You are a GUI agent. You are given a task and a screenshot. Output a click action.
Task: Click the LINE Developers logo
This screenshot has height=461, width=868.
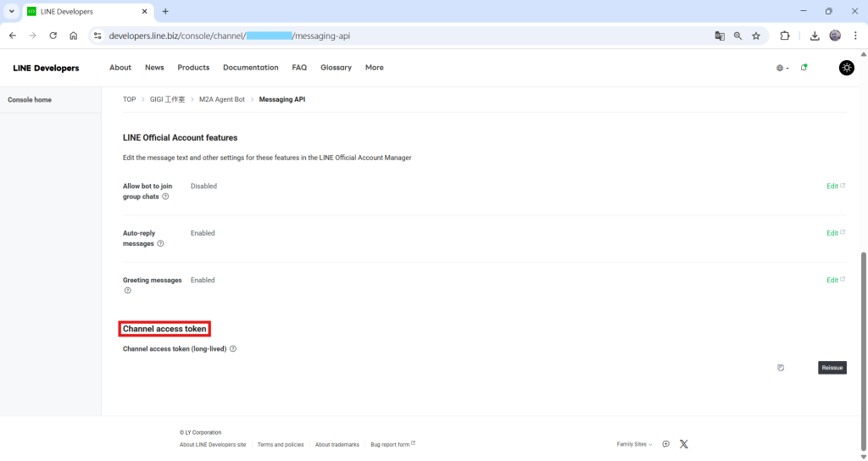tap(46, 68)
